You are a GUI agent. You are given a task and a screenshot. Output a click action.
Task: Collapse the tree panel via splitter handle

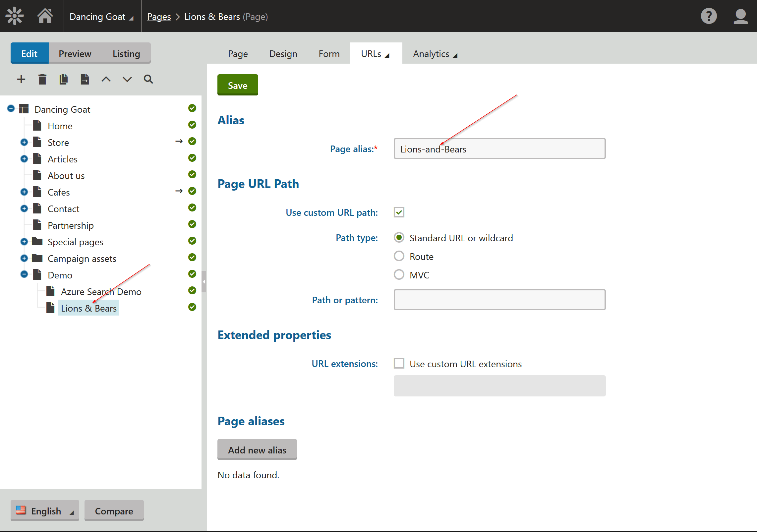204,281
